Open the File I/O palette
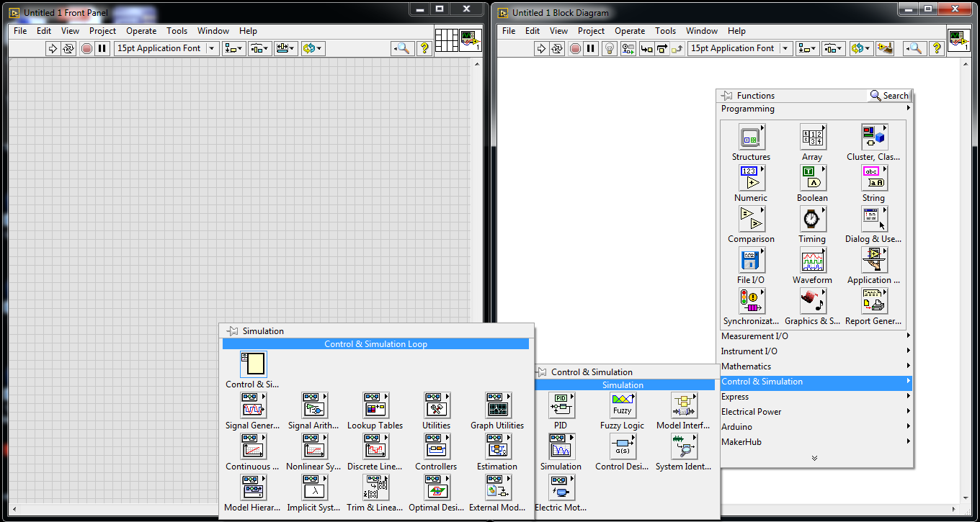Image resolution: width=980 pixels, height=522 pixels. point(752,261)
